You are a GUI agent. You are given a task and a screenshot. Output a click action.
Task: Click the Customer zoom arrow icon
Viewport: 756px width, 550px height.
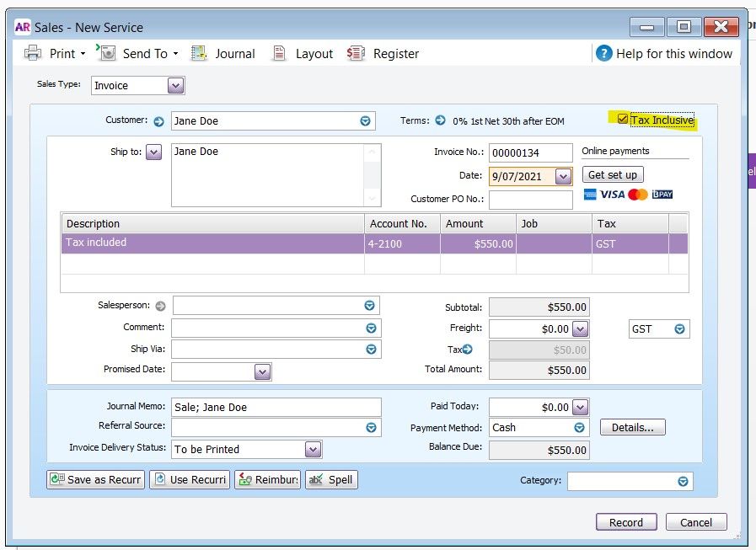[x=158, y=121]
